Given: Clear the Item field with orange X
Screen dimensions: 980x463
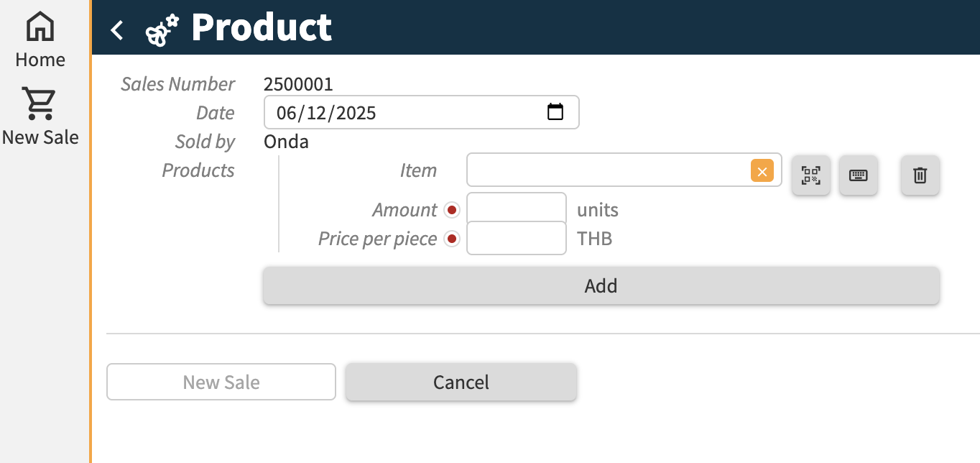Looking at the screenshot, I should [762, 171].
